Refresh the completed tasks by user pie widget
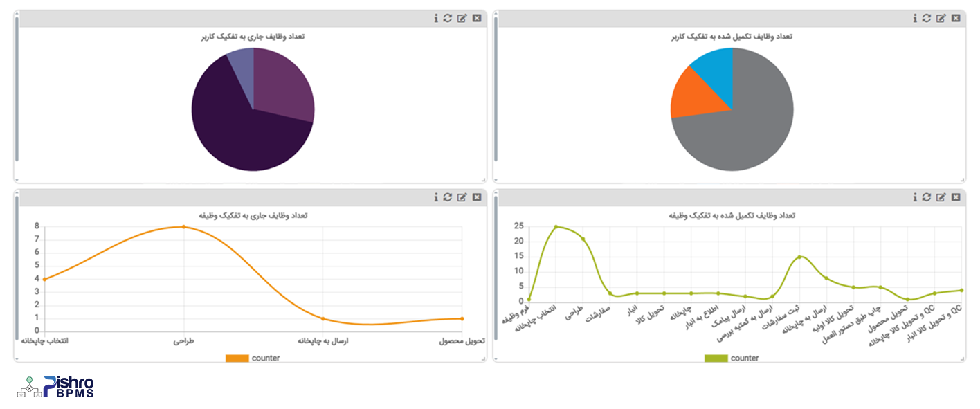The width and height of the screenshot is (980, 409). pyautogui.click(x=927, y=18)
